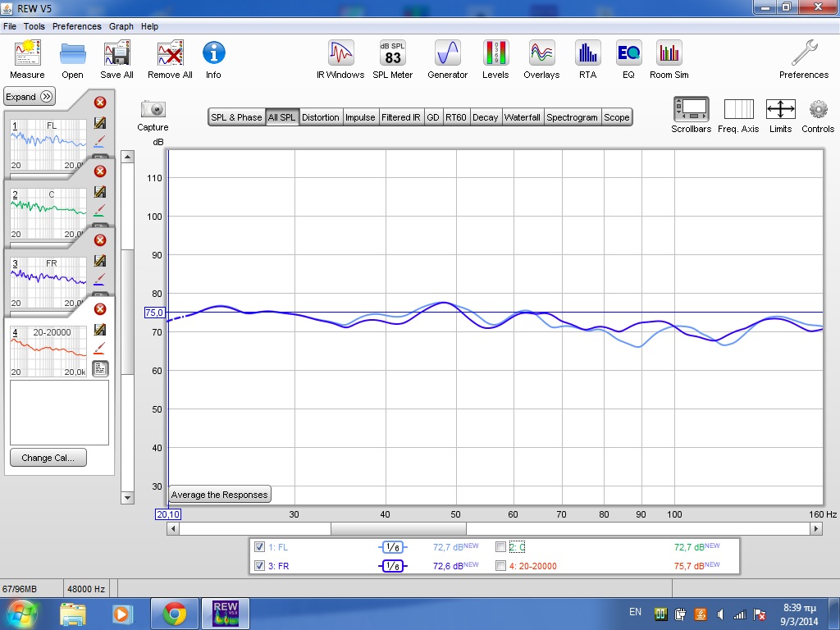Remove the FL measurement with red X
This screenshot has width=840, height=630.
[100, 103]
